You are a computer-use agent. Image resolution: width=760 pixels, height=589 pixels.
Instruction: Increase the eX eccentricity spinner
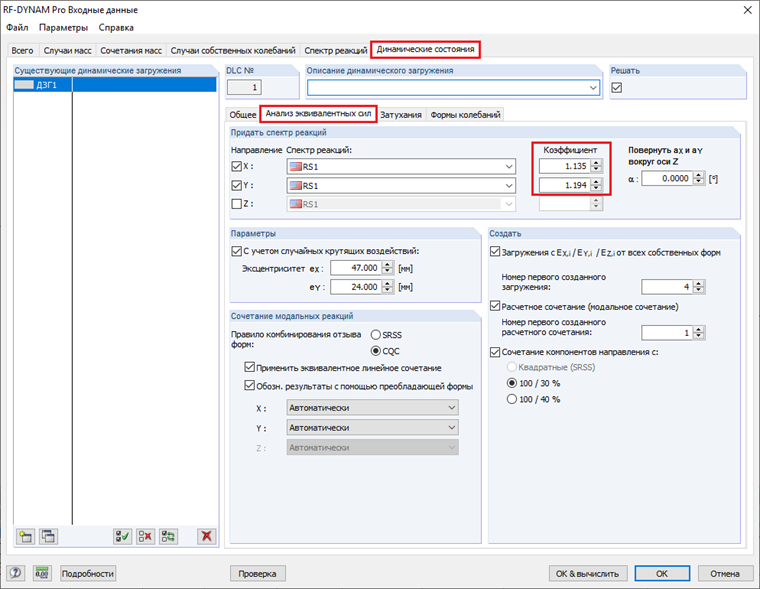387,265
